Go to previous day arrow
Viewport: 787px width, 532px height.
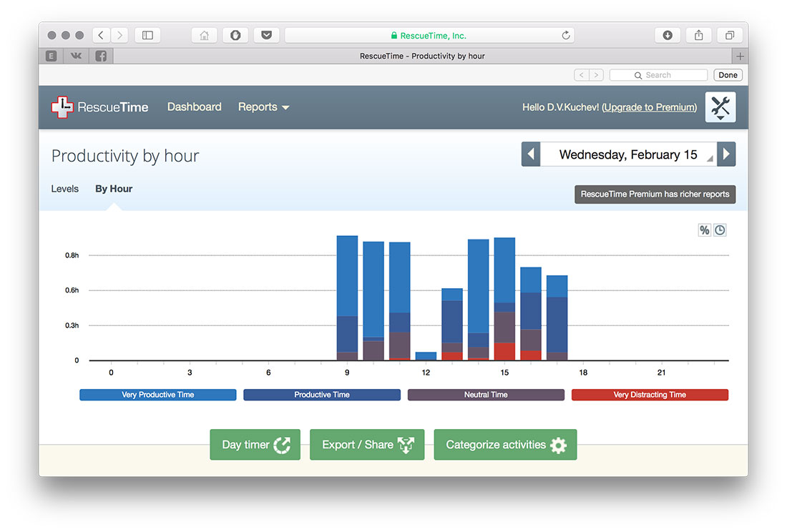point(531,154)
